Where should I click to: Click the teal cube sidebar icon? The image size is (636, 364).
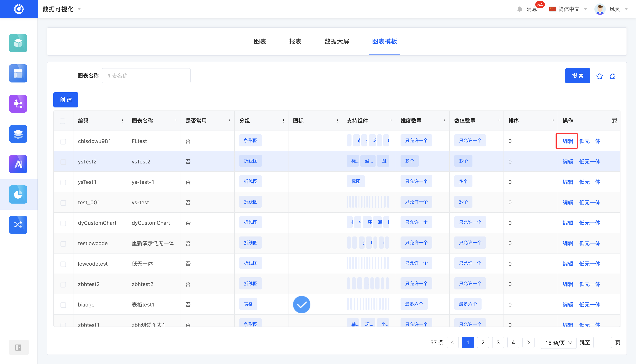pos(18,43)
